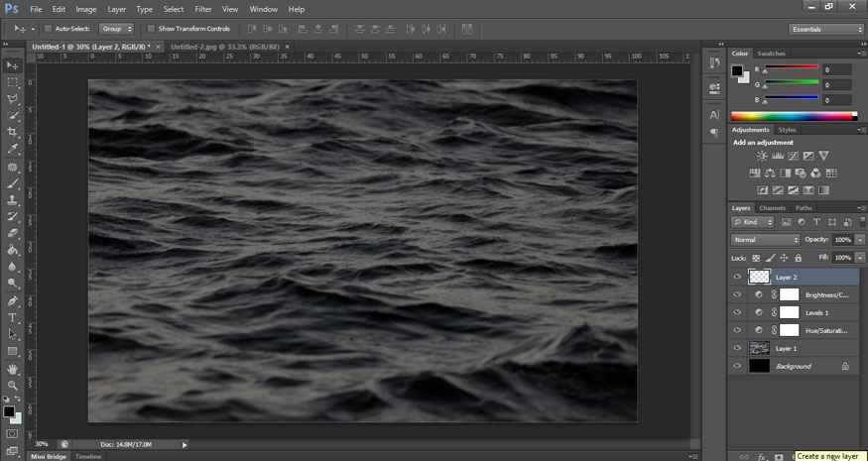The width and height of the screenshot is (868, 461).
Task: Select the Horizontal Type tool
Action: tap(12, 317)
